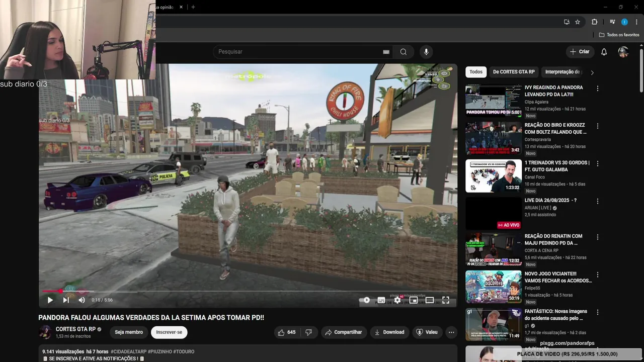The image size is (644, 362).
Task: Click the Seja membro button
Action: coord(129,332)
